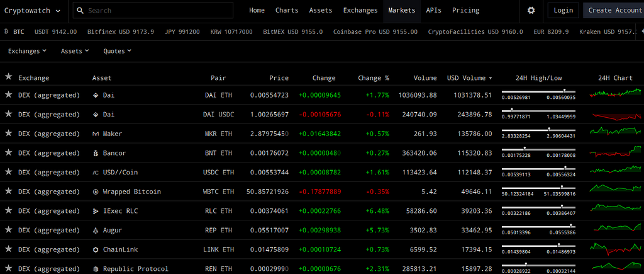The height and width of the screenshot is (274, 644).
Task: Click the iExec RLC asset icon
Action: coord(96,211)
